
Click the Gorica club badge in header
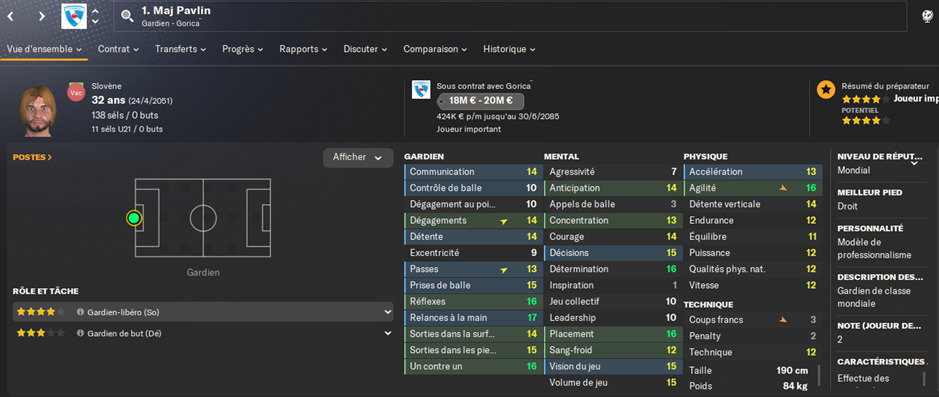pyautogui.click(x=74, y=16)
